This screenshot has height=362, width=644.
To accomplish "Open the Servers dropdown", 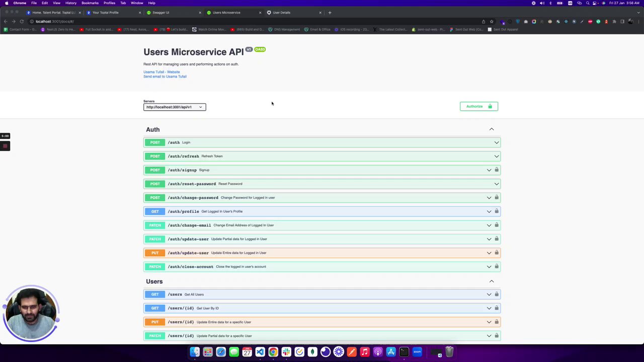I will [175, 107].
